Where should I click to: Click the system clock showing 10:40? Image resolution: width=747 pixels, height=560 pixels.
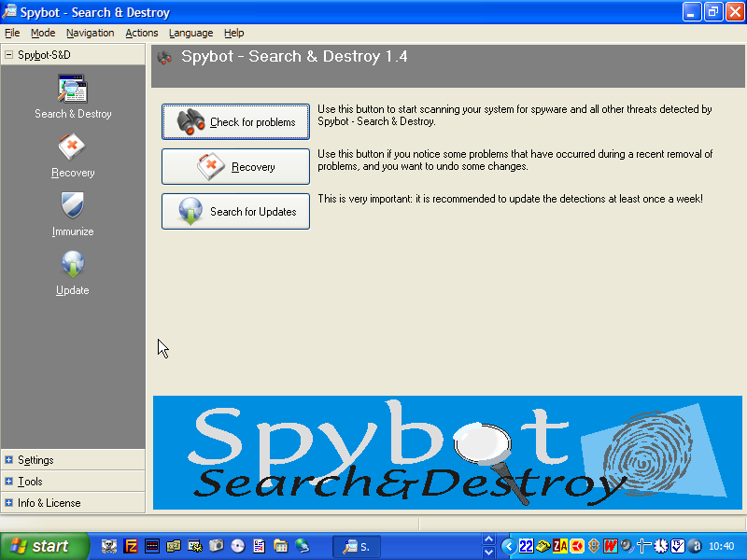click(x=721, y=546)
